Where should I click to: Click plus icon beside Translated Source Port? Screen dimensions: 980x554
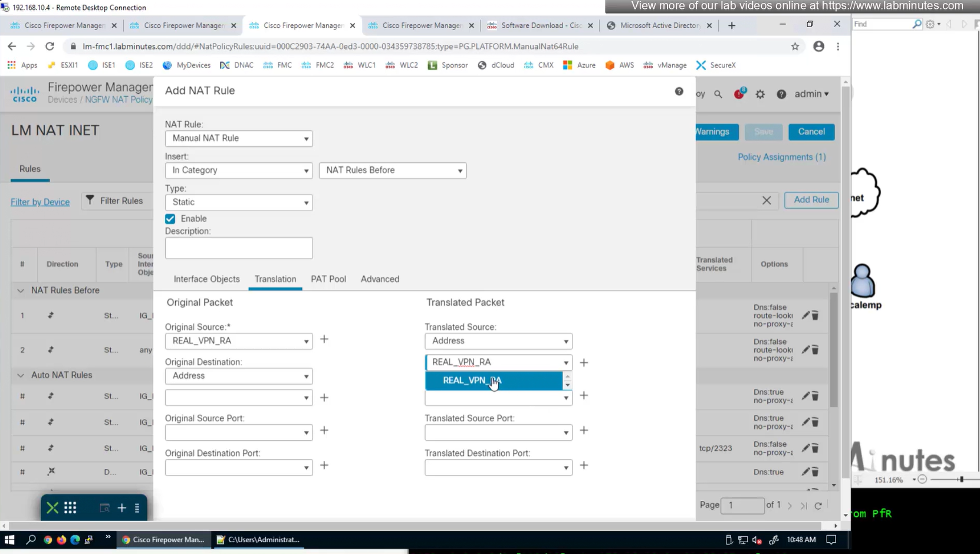click(584, 431)
